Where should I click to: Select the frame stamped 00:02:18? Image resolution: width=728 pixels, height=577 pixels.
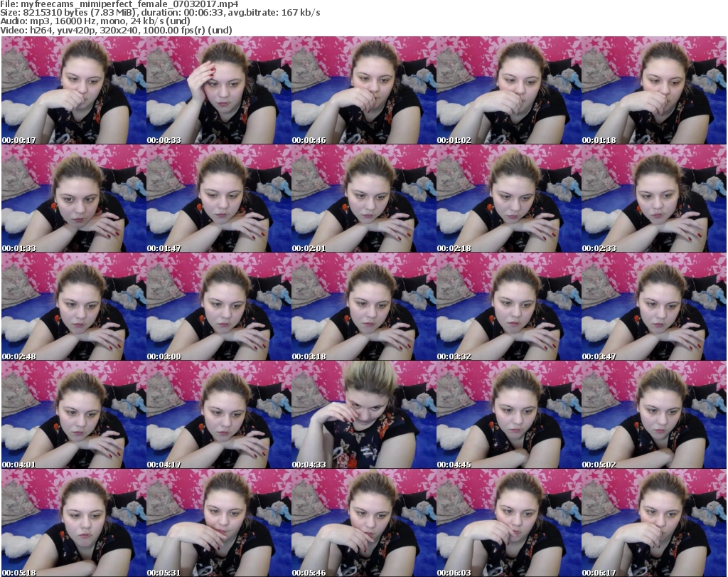pos(509,198)
